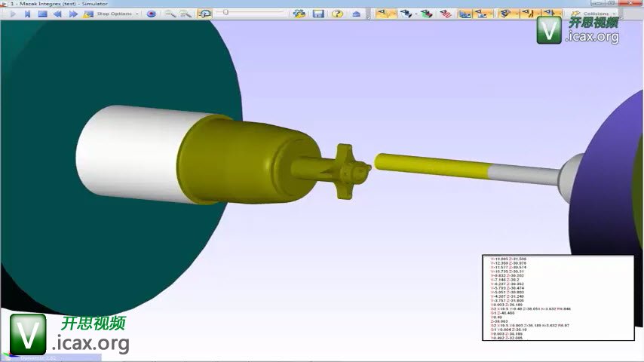Select the yellow cutting tool shaft
Screen dimensions: 644x362
(x=433, y=166)
